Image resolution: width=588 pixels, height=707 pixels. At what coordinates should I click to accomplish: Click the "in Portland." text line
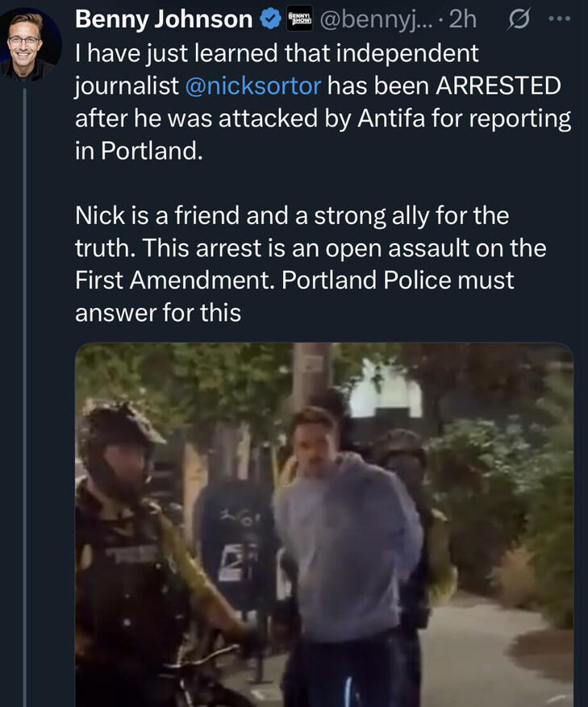pyautogui.click(x=136, y=152)
